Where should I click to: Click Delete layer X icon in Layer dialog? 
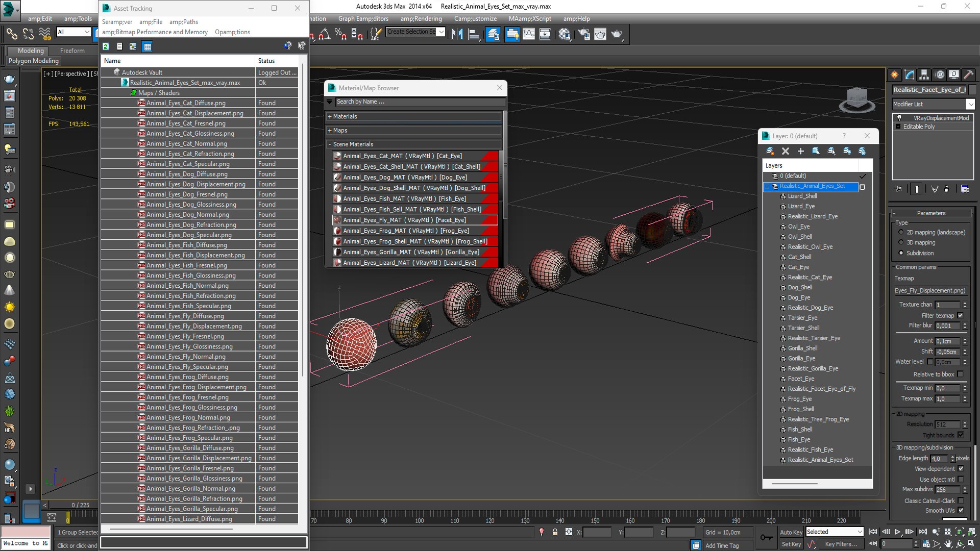785,151
